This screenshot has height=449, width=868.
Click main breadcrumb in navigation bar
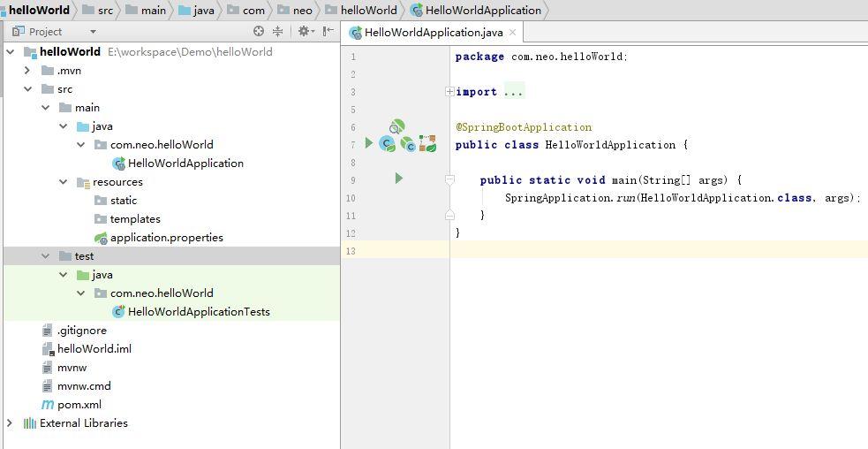point(146,10)
